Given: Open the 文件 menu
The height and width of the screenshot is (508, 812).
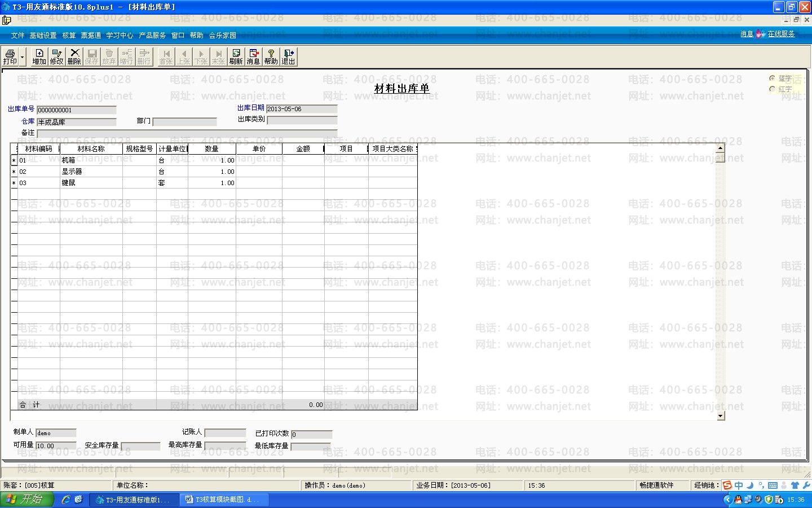Looking at the screenshot, I should (18, 36).
